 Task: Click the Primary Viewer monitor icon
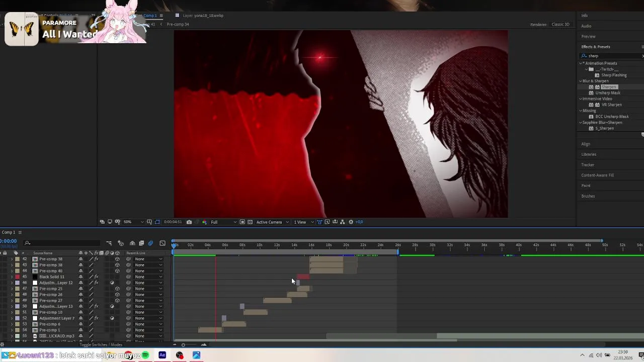coord(110,222)
